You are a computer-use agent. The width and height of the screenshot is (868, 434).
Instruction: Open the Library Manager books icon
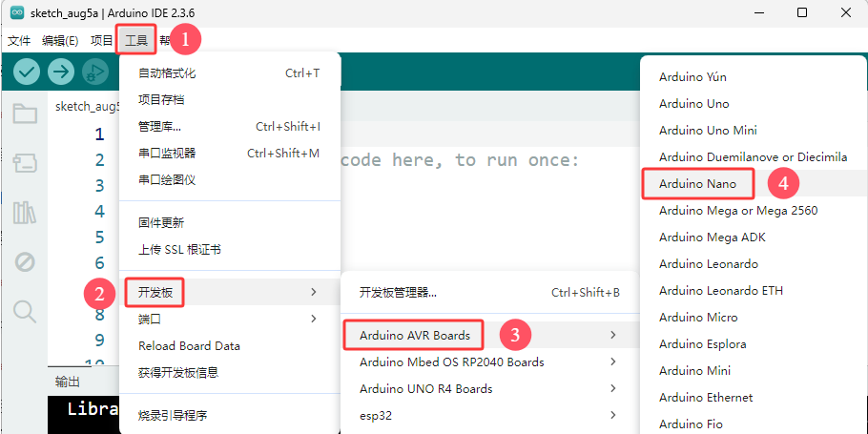click(25, 212)
